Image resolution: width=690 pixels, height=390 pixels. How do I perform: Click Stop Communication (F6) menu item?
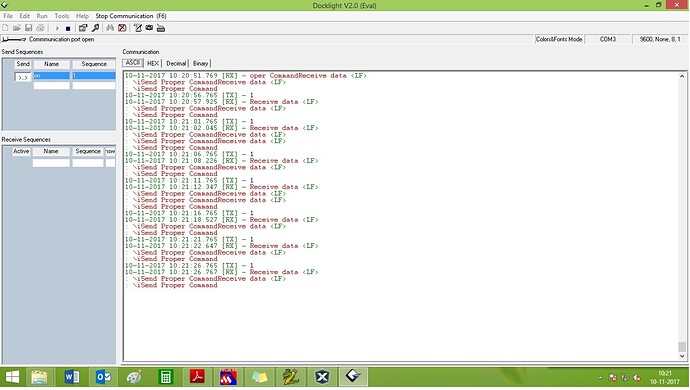[x=131, y=16]
